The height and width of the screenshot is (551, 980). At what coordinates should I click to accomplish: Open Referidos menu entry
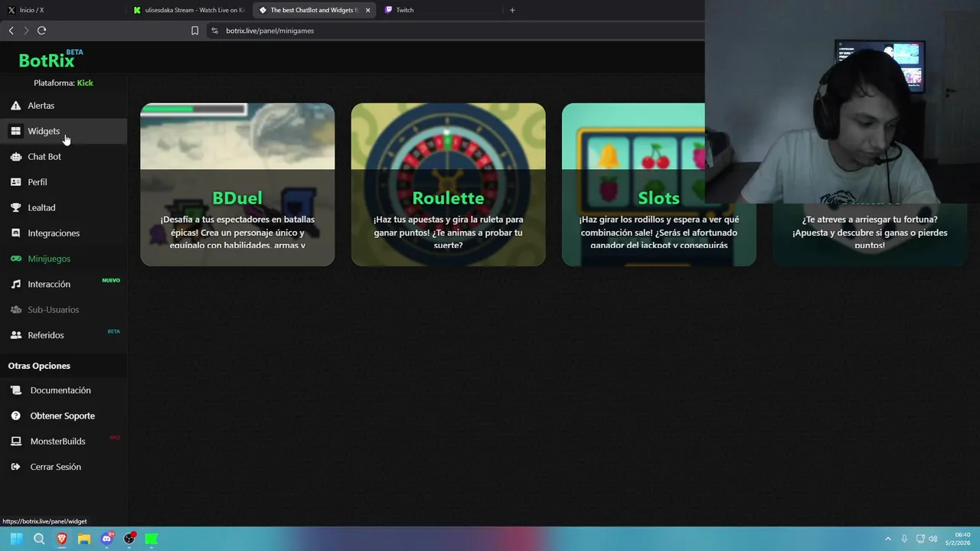(x=46, y=335)
